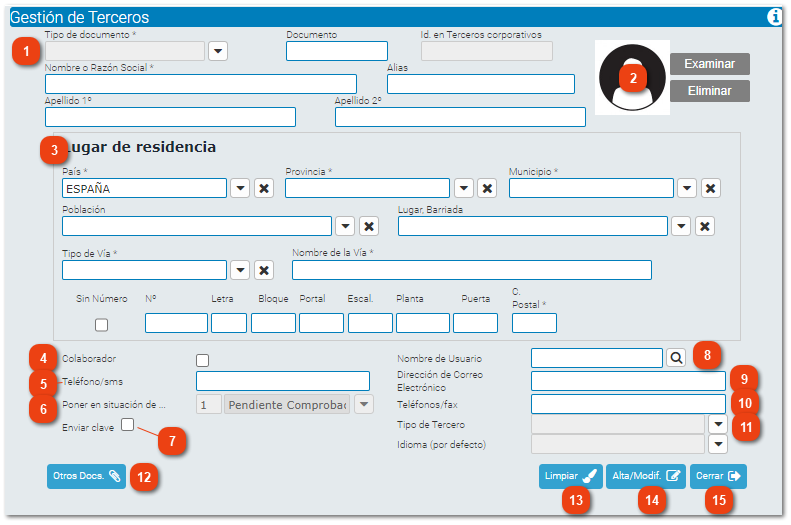Image resolution: width=791 pixels, height=525 pixels.
Task: Clear the País field with its X icon
Action: tap(264, 189)
